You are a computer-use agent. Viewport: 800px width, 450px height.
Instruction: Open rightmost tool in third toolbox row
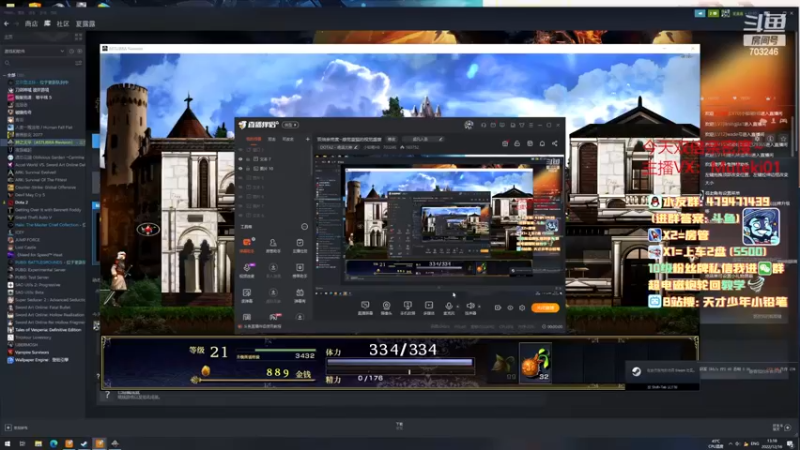299,295
